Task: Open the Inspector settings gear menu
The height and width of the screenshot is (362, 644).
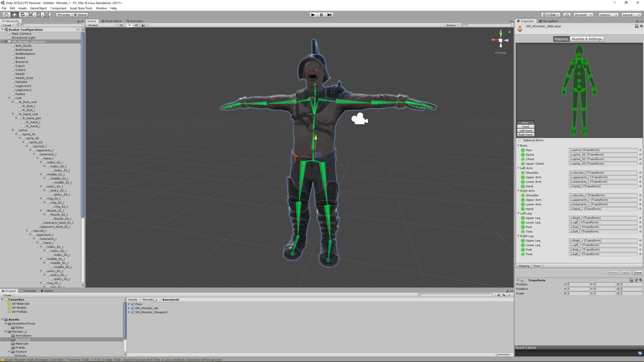Action: click(641, 26)
